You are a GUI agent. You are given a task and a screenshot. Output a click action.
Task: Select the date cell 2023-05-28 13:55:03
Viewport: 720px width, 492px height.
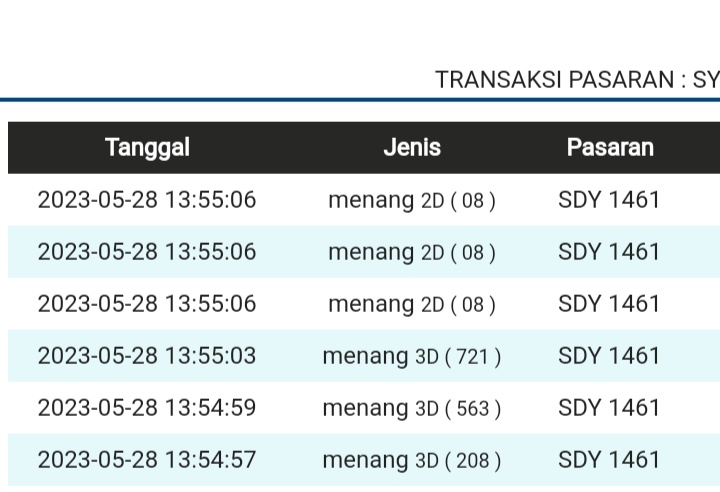click(147, 356)
